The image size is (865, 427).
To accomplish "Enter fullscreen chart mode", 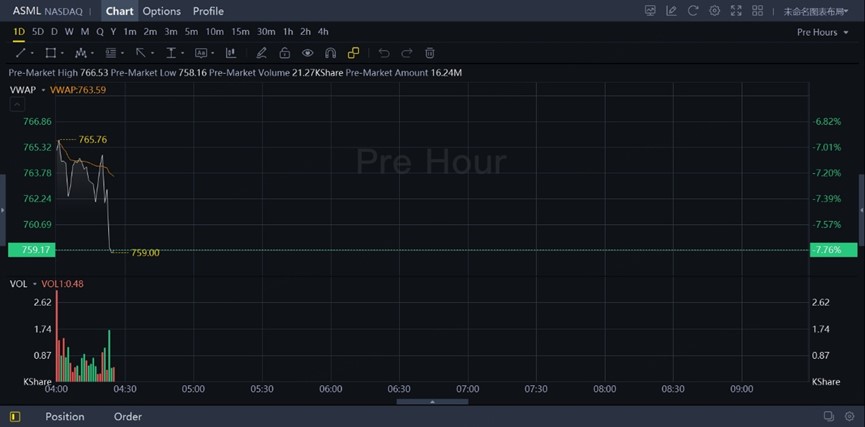I will tap(736, 11).
